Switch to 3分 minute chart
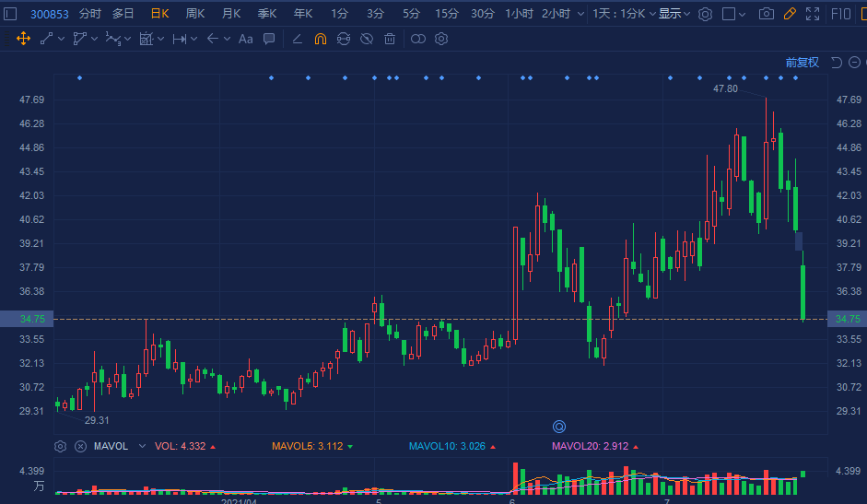Viewport: 867px width, 504px height. [x=375, y=14]
